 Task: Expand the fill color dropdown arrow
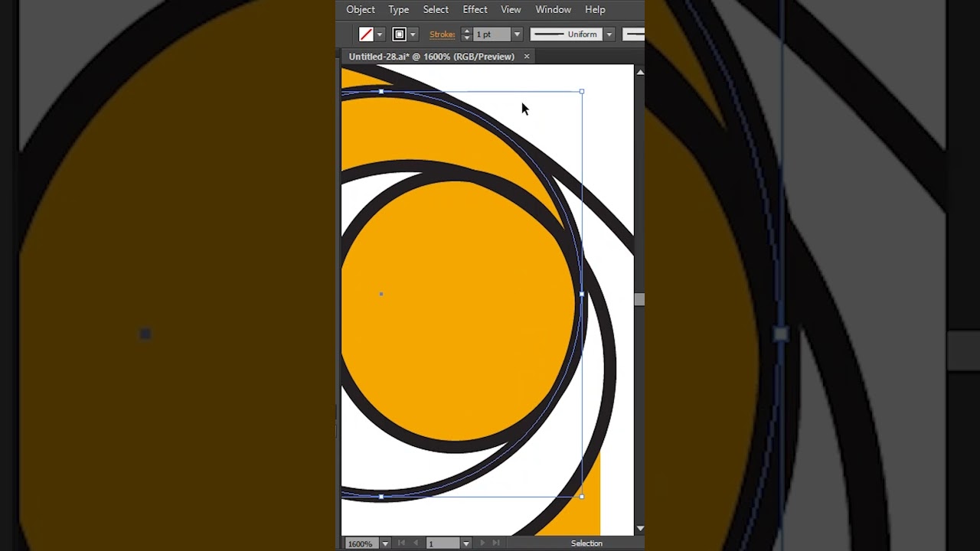click(379, 34)
